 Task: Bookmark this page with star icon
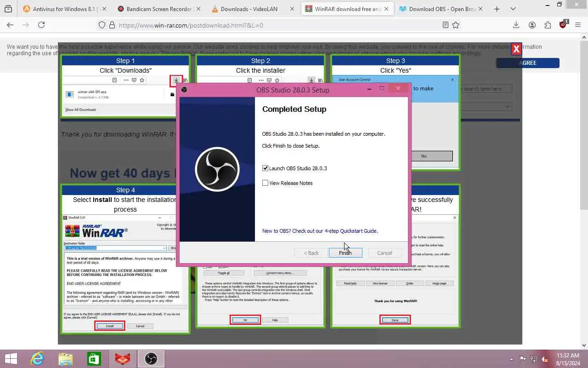[456, 25]
